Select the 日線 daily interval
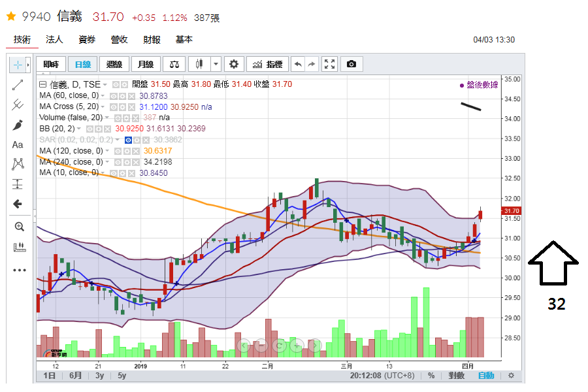This screenshot has height=392, width=588. [x=83, y=65]
